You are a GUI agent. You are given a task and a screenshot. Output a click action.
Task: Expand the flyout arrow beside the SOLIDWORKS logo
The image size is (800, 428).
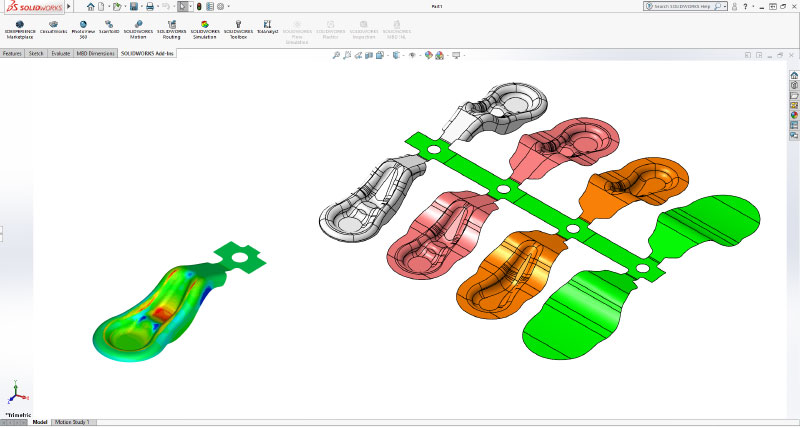[69, 7]
